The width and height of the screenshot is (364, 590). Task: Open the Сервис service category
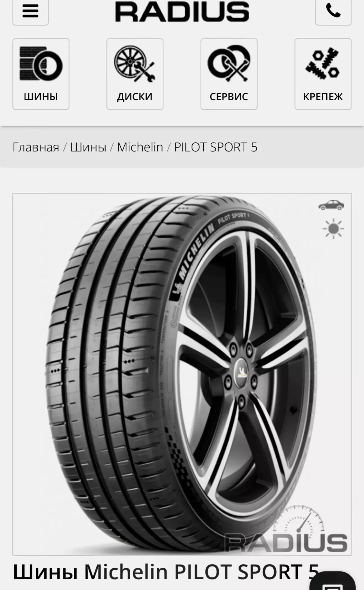coord(229,74)
